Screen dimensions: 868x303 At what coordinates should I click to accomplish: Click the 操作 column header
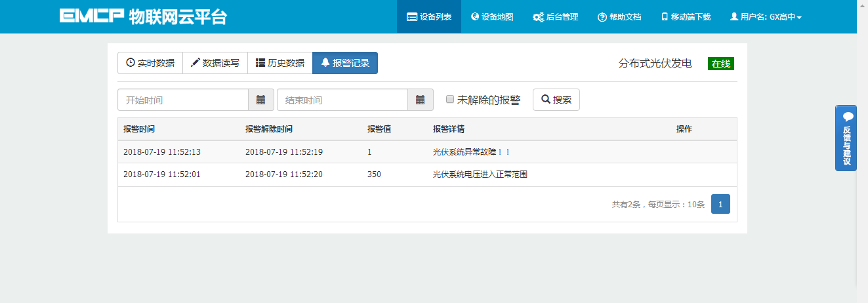[x=684, y=129]
